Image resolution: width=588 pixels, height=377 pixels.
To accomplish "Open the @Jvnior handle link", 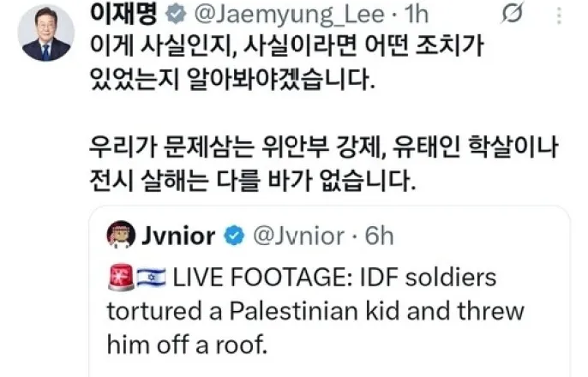I will pos(298,236).
